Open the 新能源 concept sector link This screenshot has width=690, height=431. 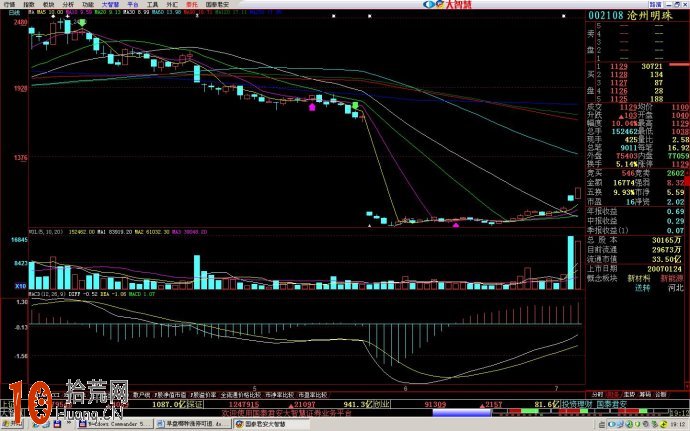[x=672, y=278]
